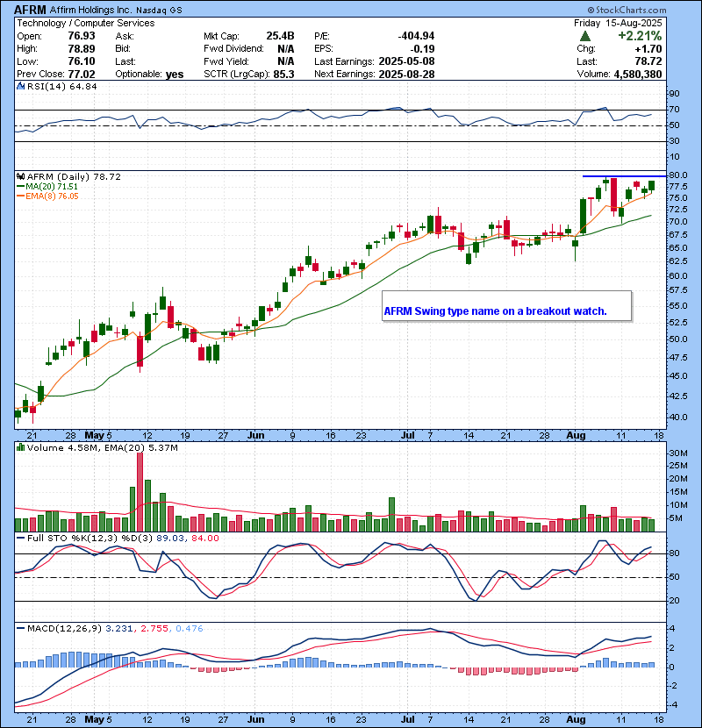This screenshot has height=728, width=702.
Task: Click the Next Earnings date 2025-08-28
Action: (x=406, y=75)
